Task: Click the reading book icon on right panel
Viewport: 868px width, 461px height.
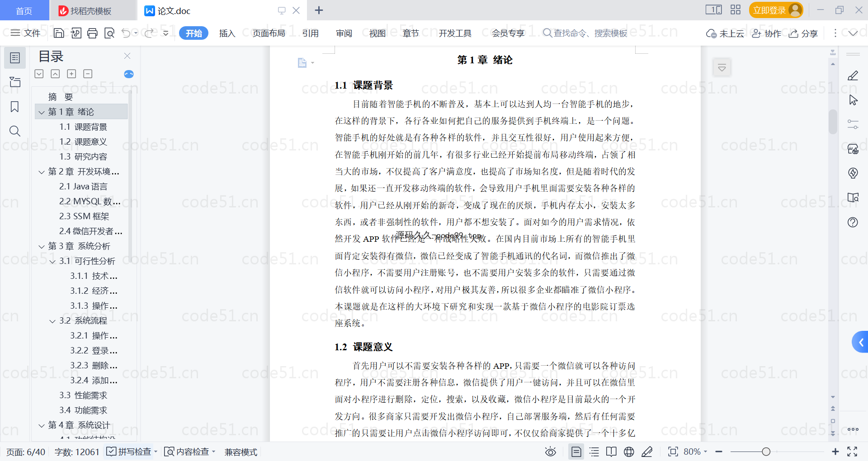Action: [x=853, y=198]
